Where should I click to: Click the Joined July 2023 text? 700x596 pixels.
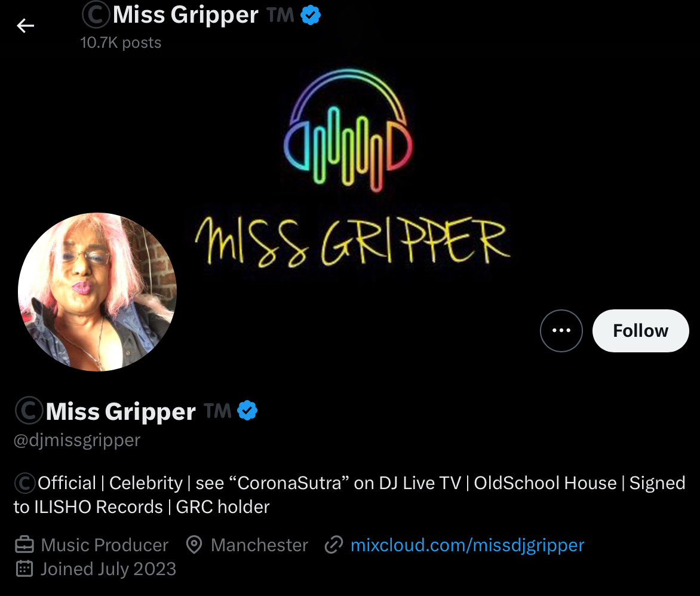109,569
